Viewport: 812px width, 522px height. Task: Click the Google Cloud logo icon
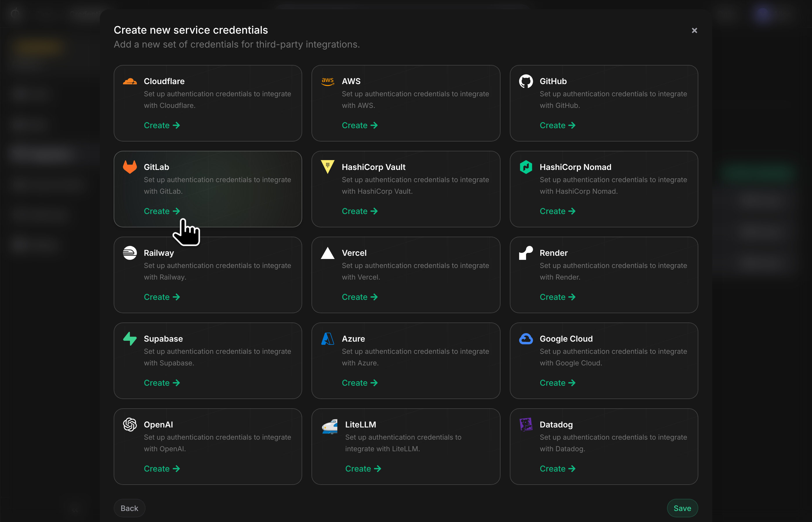pos(526,339)
